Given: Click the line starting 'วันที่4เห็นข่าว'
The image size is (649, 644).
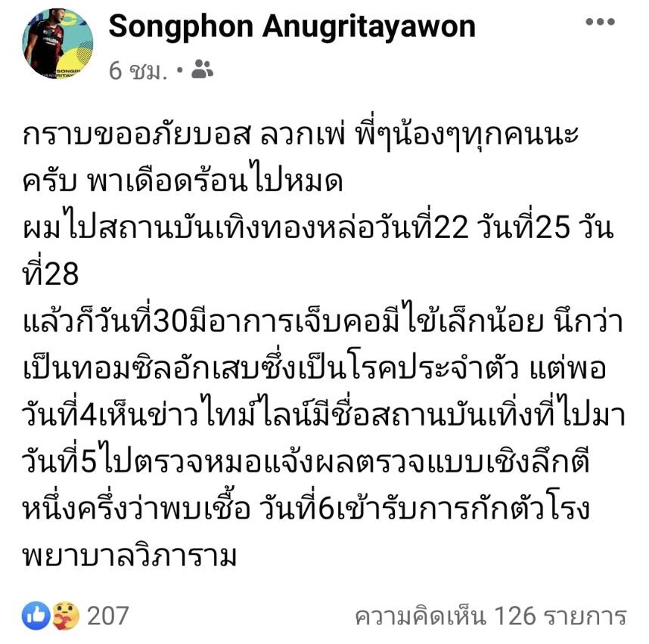Looking at the screenshot, I should (323, 414).
